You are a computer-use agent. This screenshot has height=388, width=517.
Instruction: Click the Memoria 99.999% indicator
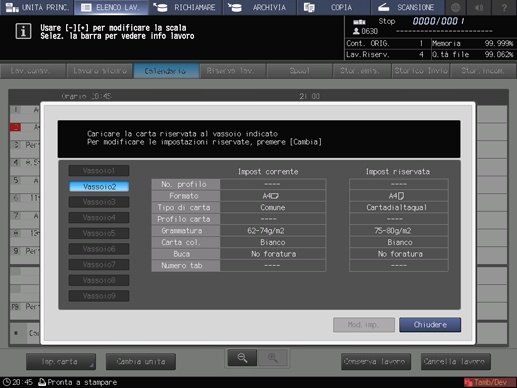(473, 43)
